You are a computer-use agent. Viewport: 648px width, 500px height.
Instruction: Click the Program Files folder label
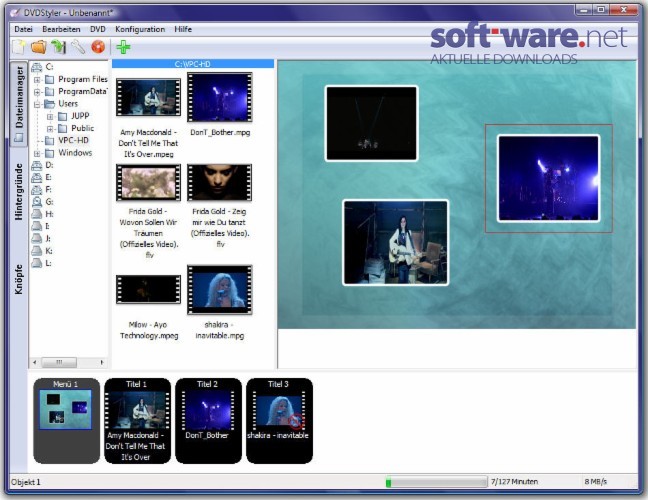coord(83,79)
